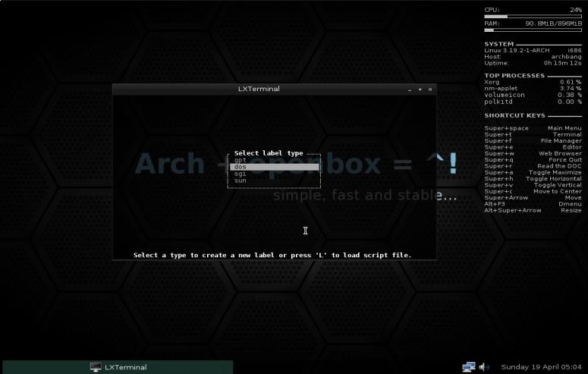Click the polkitd process row
The width and height of the screenshot is (588, 374).
point(533,102)
